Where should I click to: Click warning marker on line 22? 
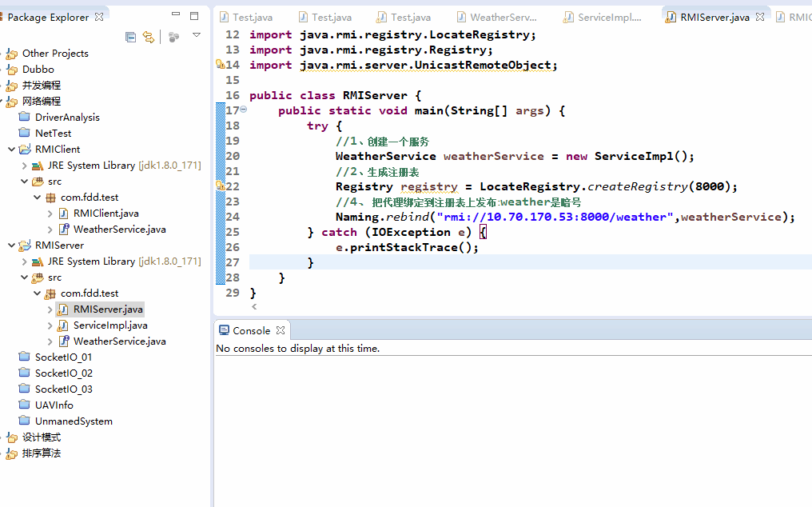221,186
